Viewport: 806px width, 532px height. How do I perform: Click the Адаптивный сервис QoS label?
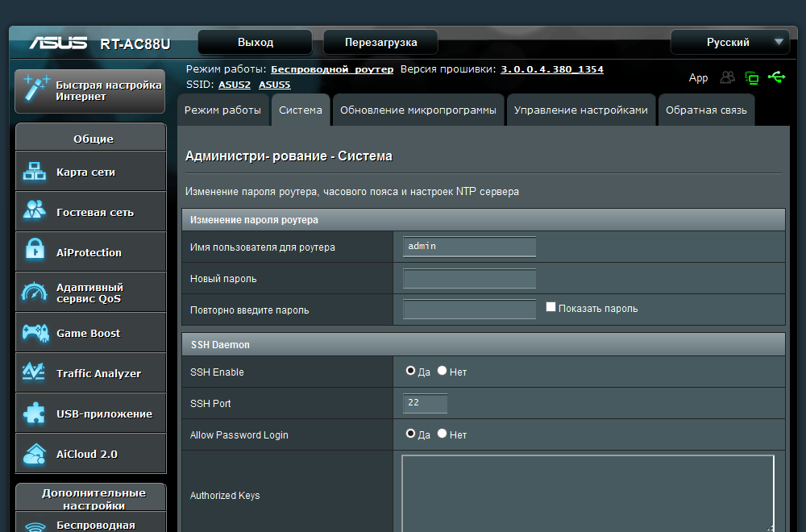click(x=90, y=293)
